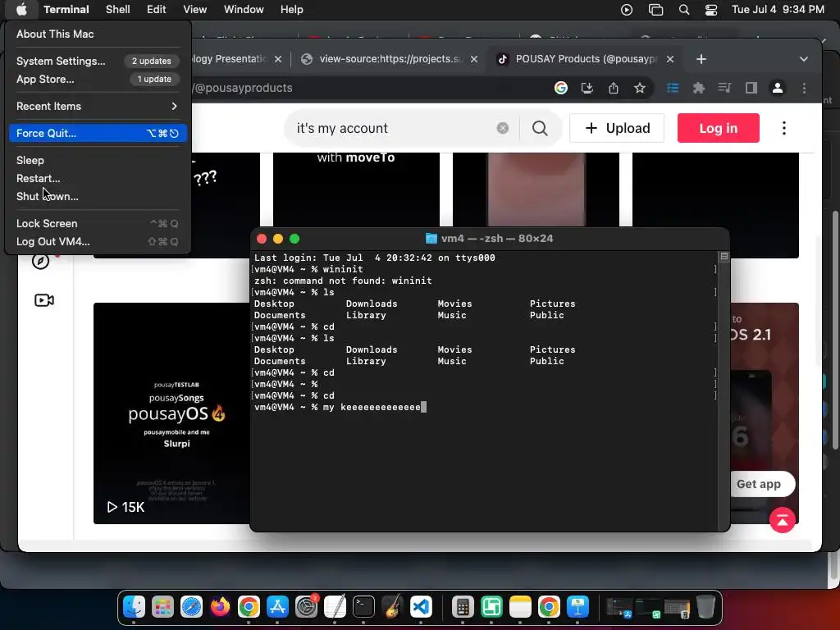
Task: Launch GarageBand from the Dock
Action: [x=393, y=607]
